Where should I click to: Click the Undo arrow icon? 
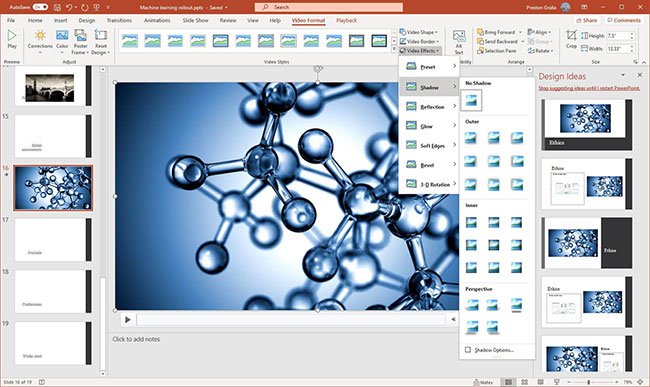(x=69, y=7)
